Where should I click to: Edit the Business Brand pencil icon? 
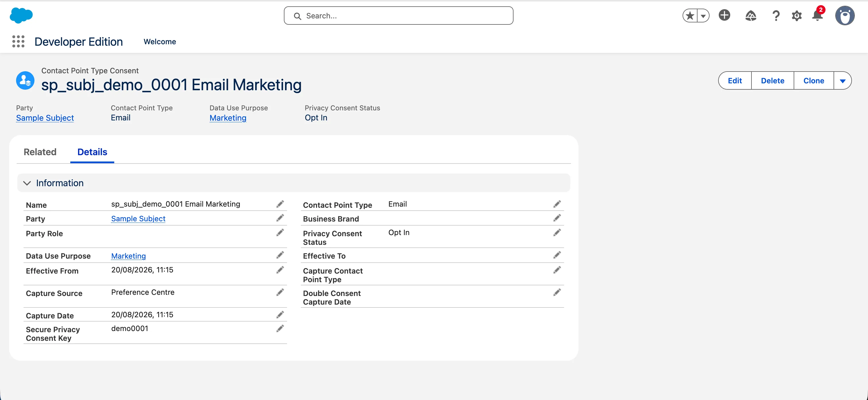tap(557, 218)
